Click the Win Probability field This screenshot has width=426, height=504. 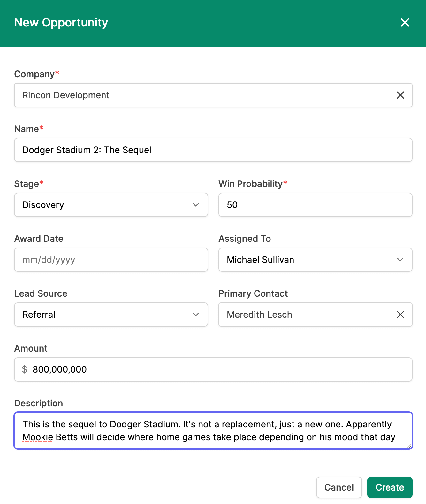(x=316, y=205)
